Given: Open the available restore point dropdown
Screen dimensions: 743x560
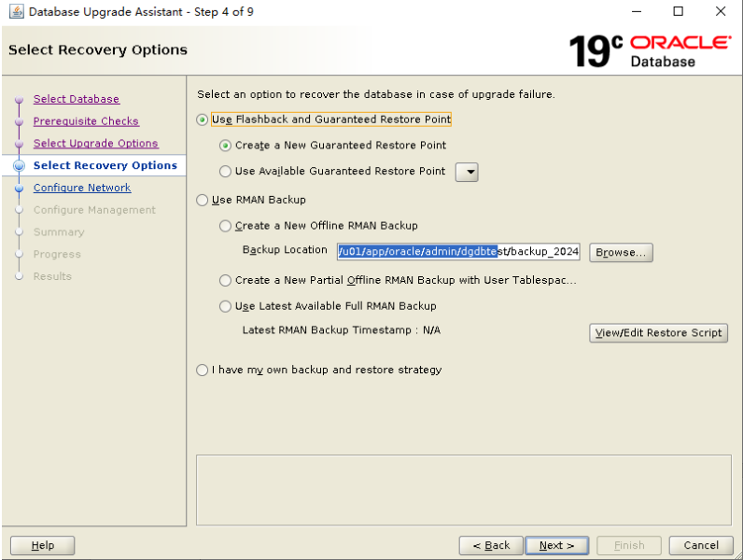Looking at the screenshot, I should [x=467, y=172].
